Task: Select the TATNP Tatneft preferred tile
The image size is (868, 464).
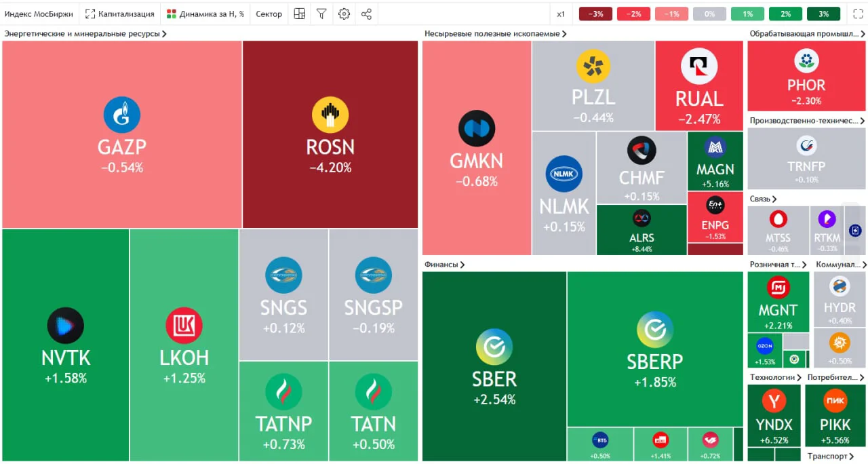Action: 283,411
